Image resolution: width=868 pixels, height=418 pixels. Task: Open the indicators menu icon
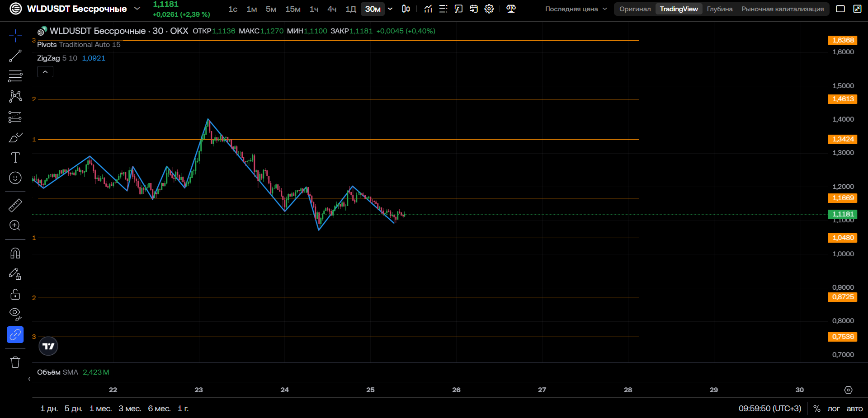click(428, 9)
